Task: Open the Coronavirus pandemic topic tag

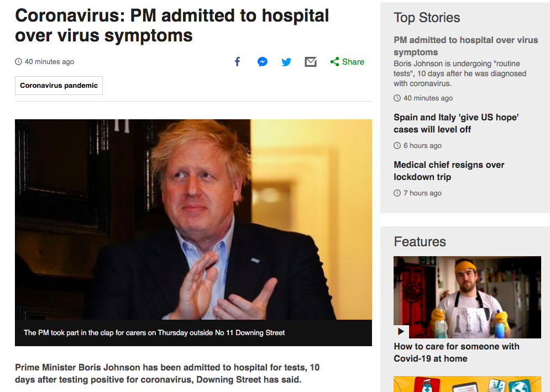Action: click(59, 86)
